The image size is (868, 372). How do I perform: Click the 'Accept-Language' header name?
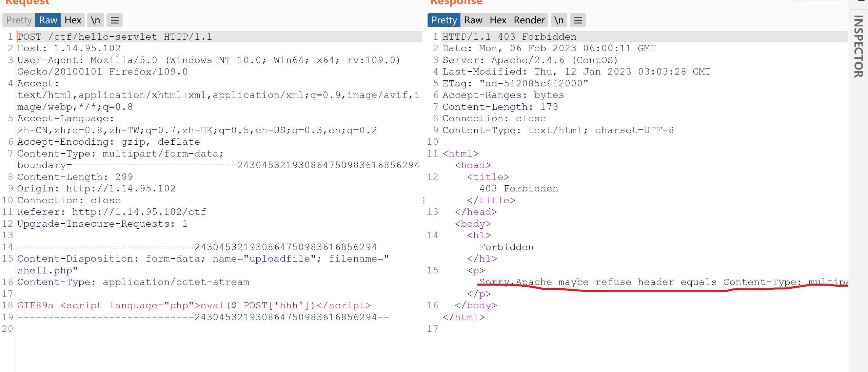tap(63, 118)
